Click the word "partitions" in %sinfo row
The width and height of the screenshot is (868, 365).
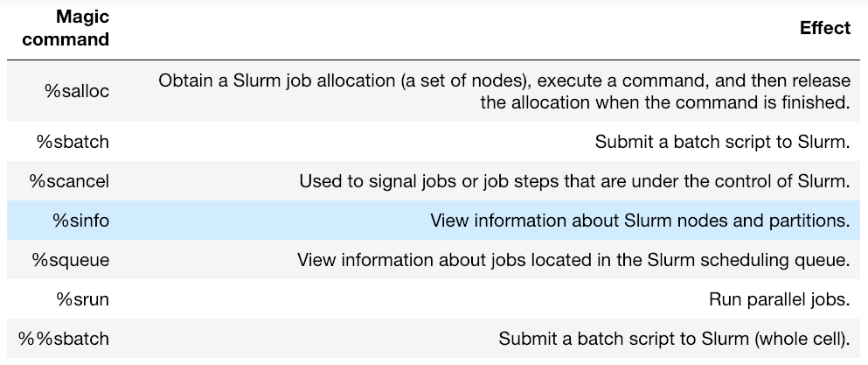pyautogui.click(x=811, y=221)
